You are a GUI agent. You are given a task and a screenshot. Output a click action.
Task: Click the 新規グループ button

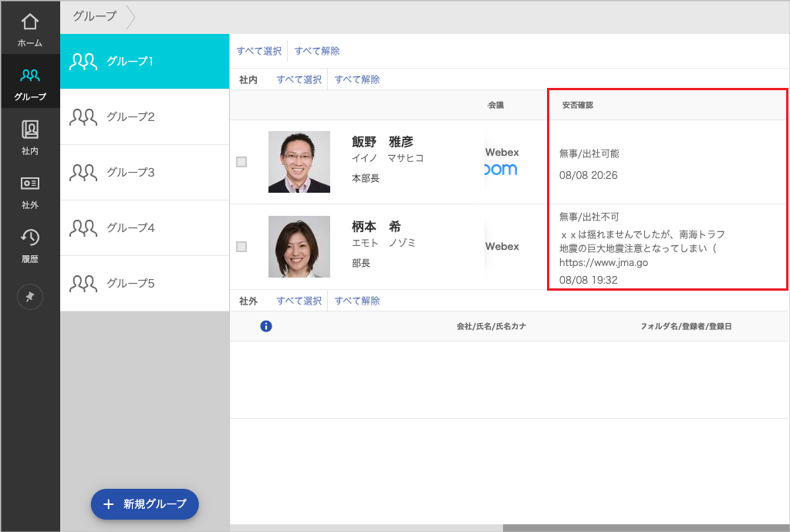(x=145, y=504)
